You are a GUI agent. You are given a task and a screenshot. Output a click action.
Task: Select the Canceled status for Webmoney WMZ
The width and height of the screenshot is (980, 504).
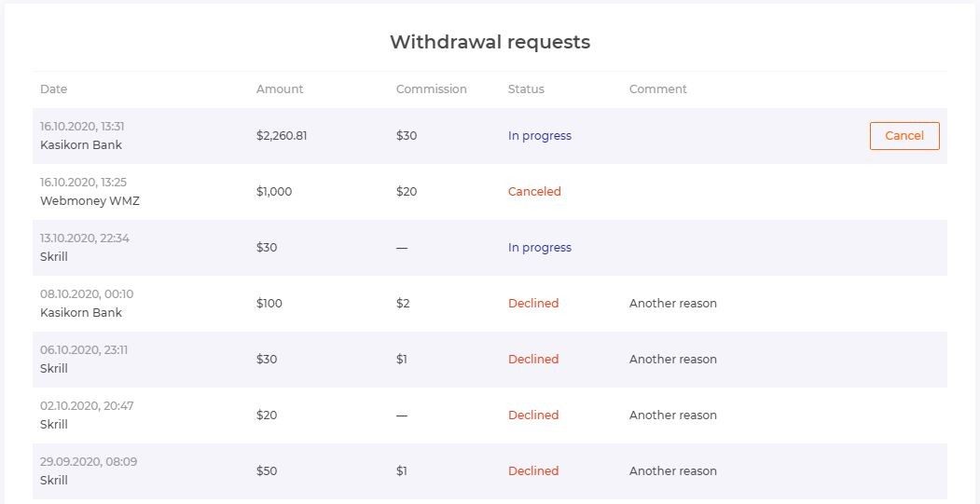pyautogui.click(x=534, y=192)
